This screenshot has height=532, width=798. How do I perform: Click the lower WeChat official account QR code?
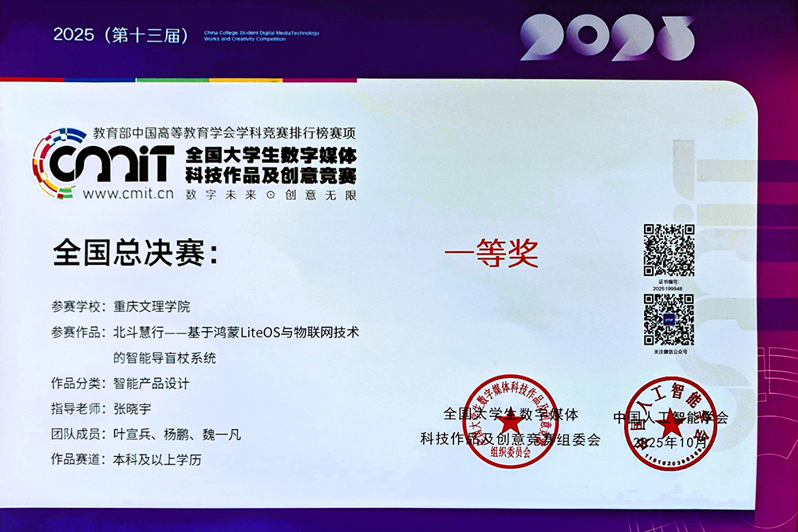[x=668, y=318]
